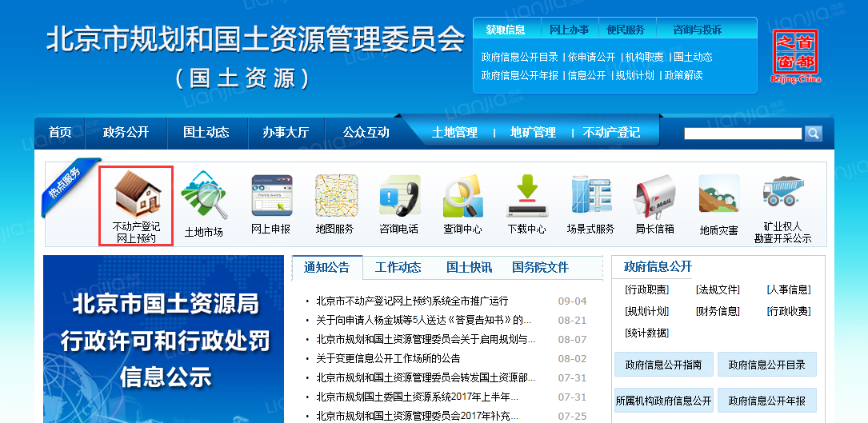The image size is (868, 423).
Task: Open 政务公开 navigation item
Action: [126, 132]
